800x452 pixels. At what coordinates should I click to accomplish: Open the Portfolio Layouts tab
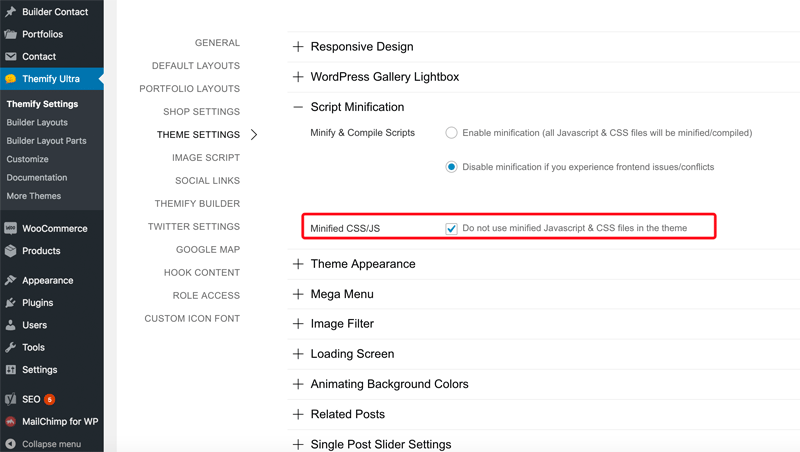(x=190, y=89)
